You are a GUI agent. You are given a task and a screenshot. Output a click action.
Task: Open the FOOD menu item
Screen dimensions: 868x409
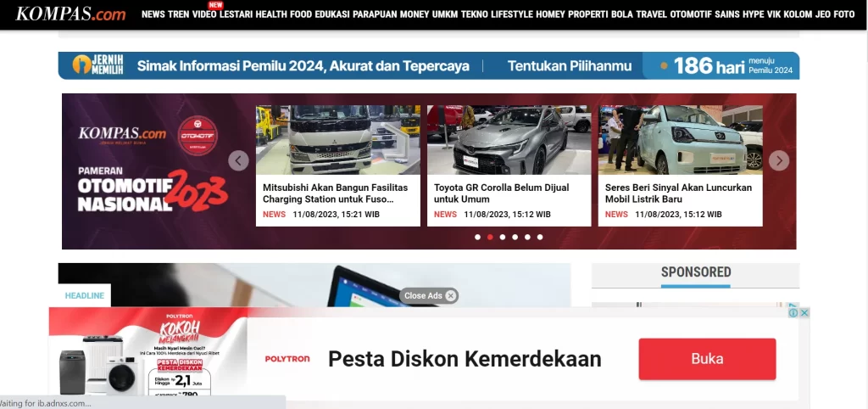tap(301, 14)
